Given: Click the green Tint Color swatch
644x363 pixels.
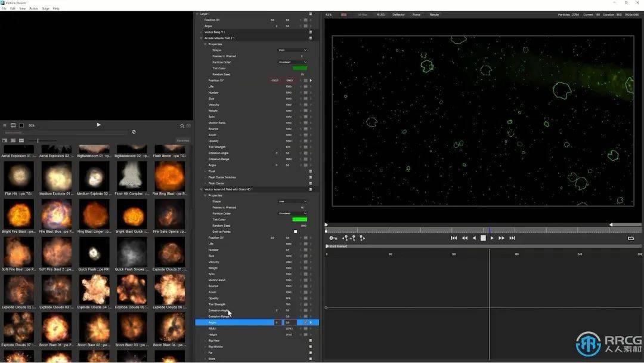Looking at the screenshot, I should pyautogui.click(x=300, y=219).
